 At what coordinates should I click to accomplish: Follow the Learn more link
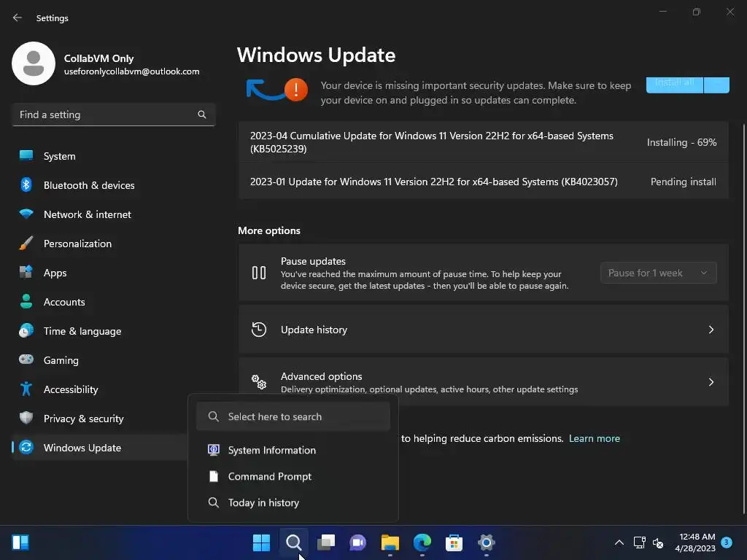(594, 438)
